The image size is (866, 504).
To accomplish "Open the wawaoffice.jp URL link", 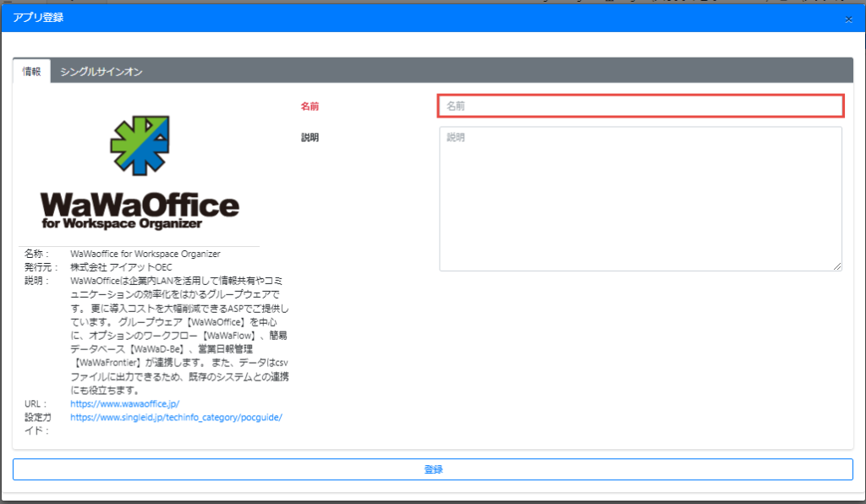I will 124,404.
